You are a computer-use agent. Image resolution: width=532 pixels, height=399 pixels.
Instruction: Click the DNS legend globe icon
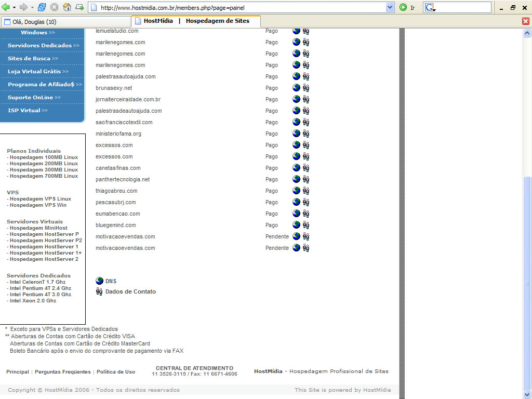coord(99,281)
